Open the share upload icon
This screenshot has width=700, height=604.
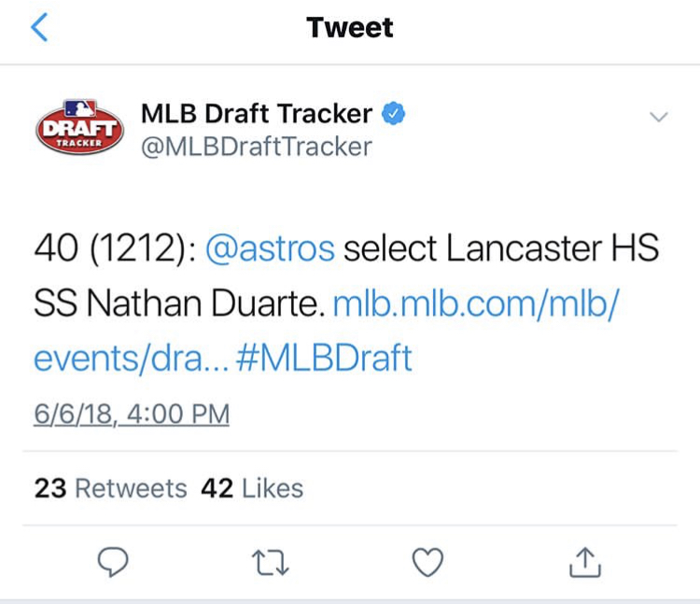(x=585, y=562)
